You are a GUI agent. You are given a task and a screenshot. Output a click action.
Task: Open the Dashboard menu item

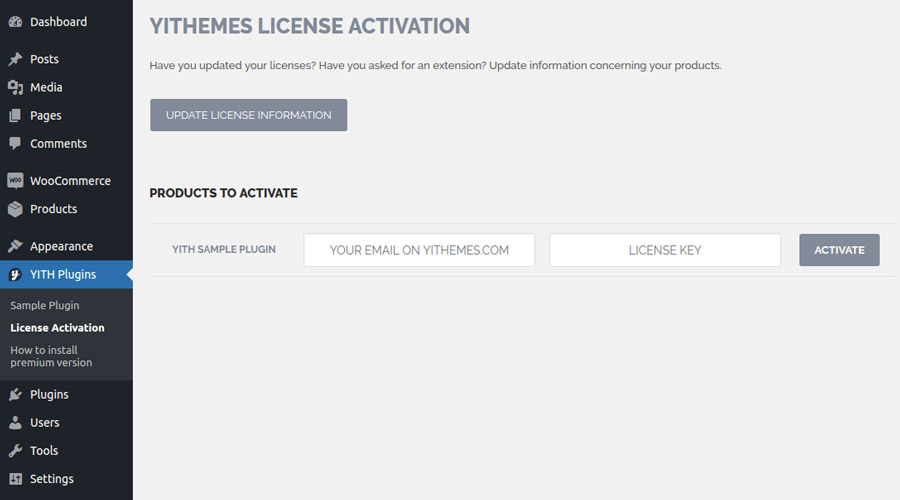coord(59,22)
